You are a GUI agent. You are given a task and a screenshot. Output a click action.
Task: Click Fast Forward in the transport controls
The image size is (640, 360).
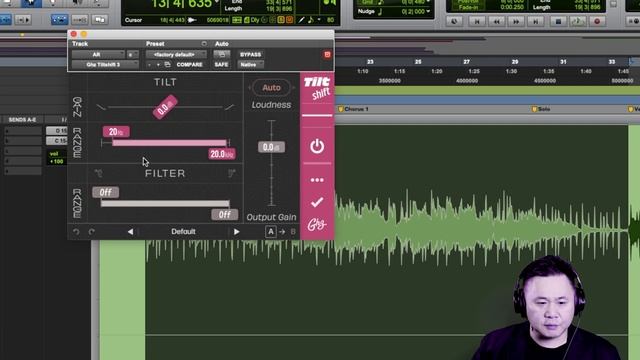pos(516,21)
